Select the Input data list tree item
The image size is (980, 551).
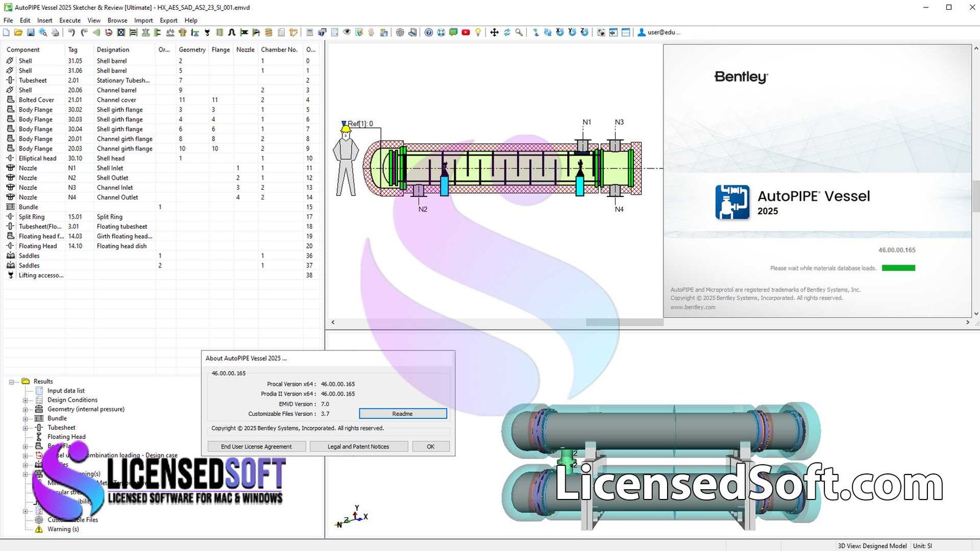pyautogui.click(x=66, y=391)
